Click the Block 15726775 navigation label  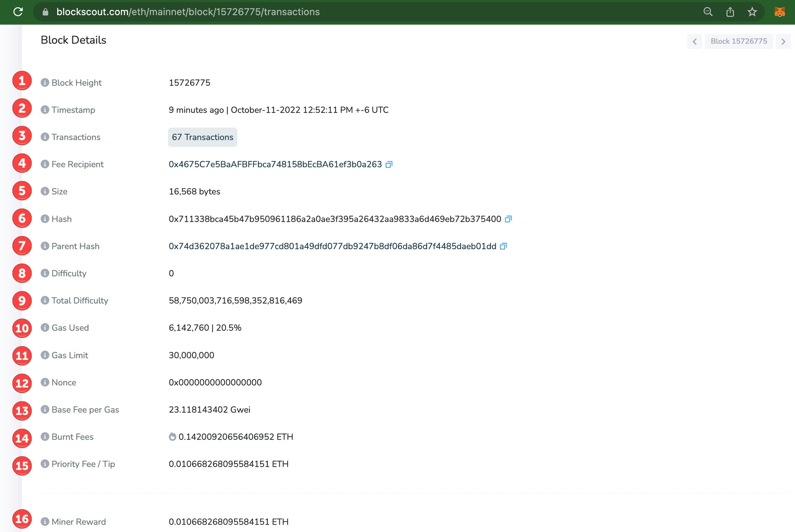(739, 41)
